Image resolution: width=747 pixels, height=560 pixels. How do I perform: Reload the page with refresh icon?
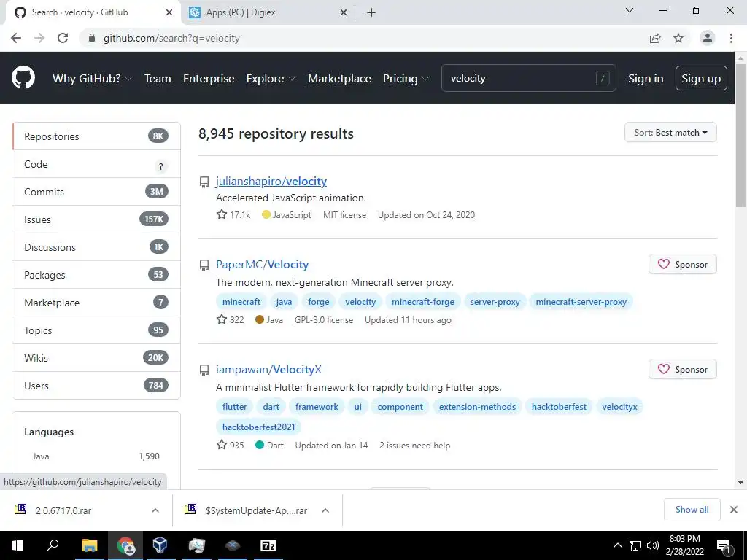click(63, 38)
